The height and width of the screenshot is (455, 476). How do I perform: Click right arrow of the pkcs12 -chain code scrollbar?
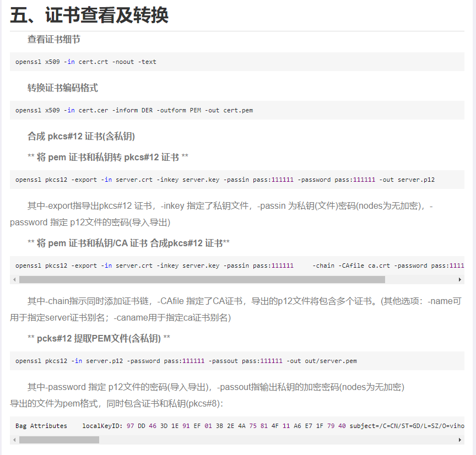click(460, 280)
